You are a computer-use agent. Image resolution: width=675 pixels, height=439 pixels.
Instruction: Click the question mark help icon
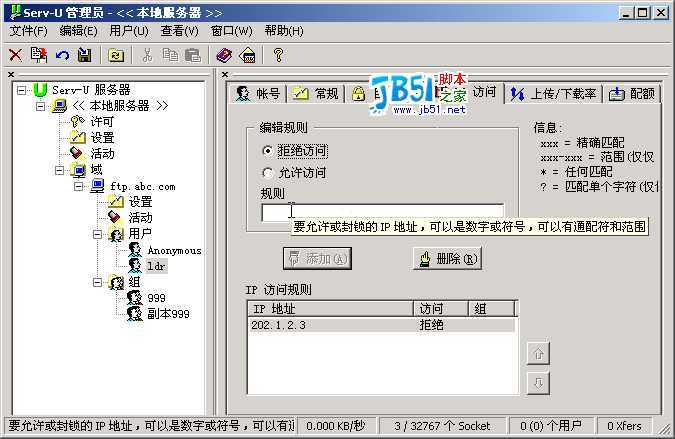coord(279,55)
